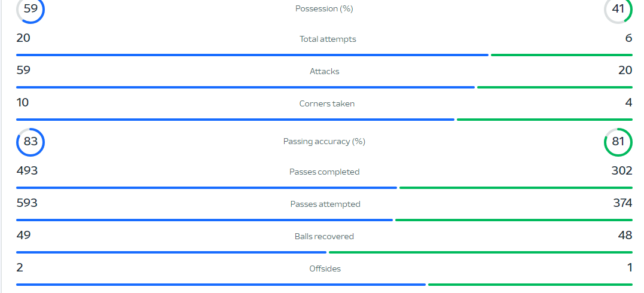Select the Corners taken label
This screenshot has width=644, height=293.
pos(327,103)
